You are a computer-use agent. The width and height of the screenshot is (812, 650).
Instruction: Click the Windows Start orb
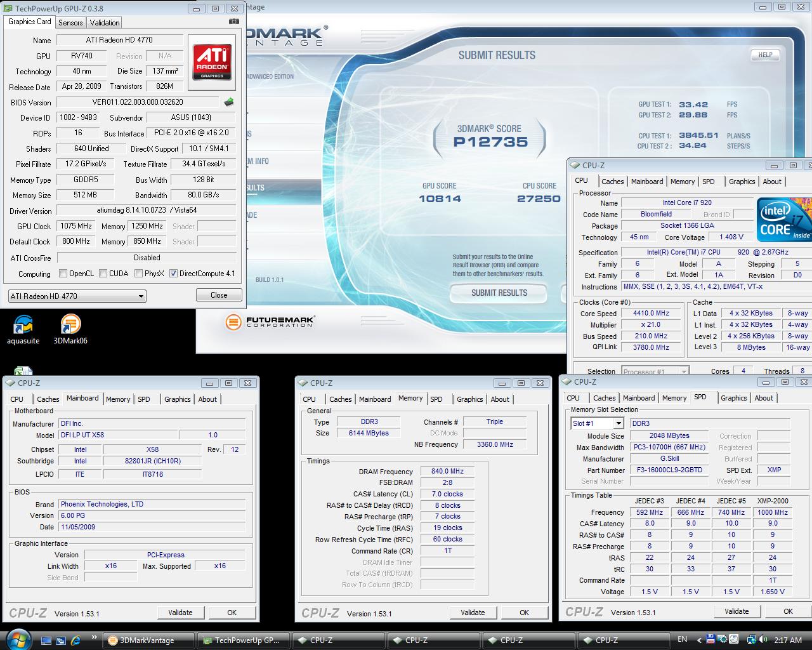[x=17, y=639]
